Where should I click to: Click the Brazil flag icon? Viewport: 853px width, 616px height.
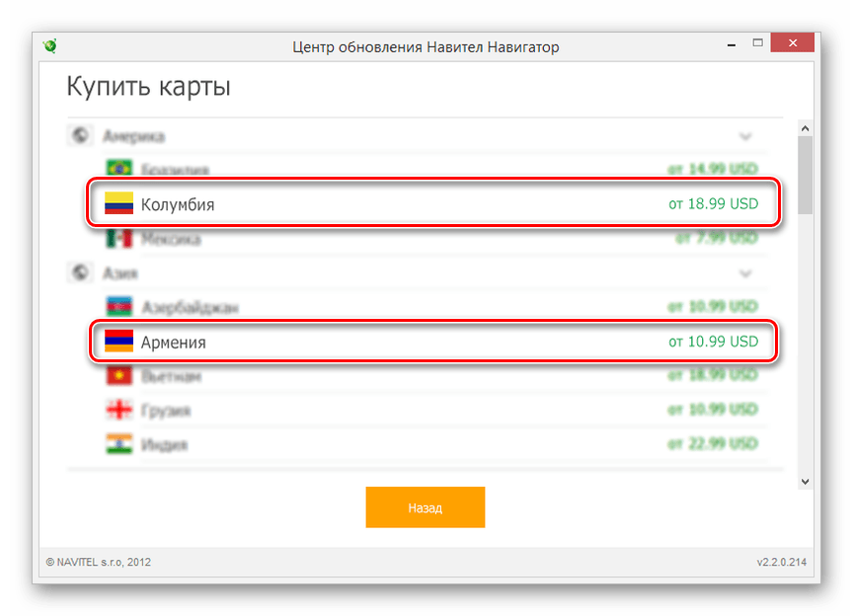coord(119,168)
